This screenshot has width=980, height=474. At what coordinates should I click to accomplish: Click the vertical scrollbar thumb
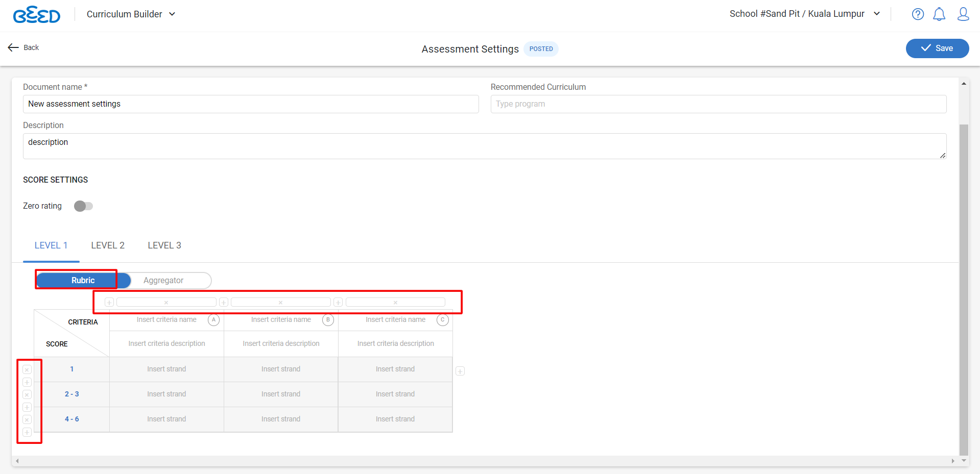click(x=964, y=289)
